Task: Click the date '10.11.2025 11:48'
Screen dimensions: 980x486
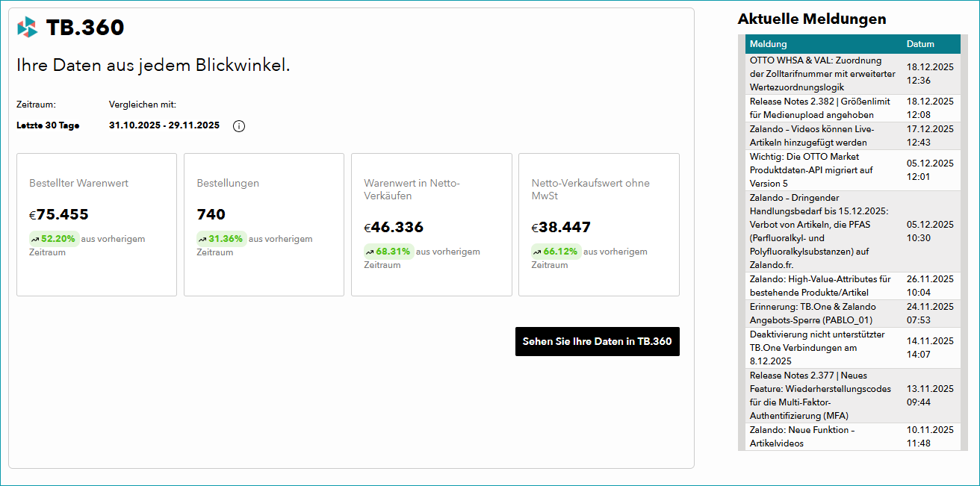Action: 930,437
